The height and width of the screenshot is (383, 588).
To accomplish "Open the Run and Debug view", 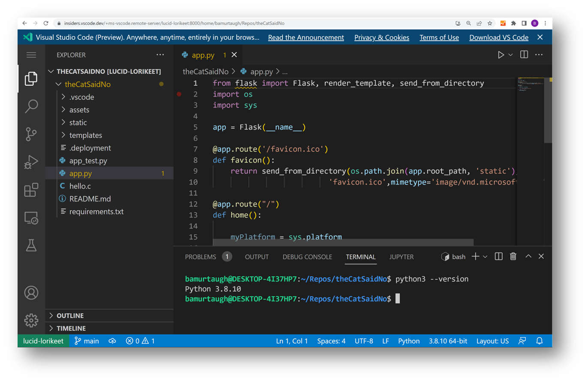I will (30, 162).
